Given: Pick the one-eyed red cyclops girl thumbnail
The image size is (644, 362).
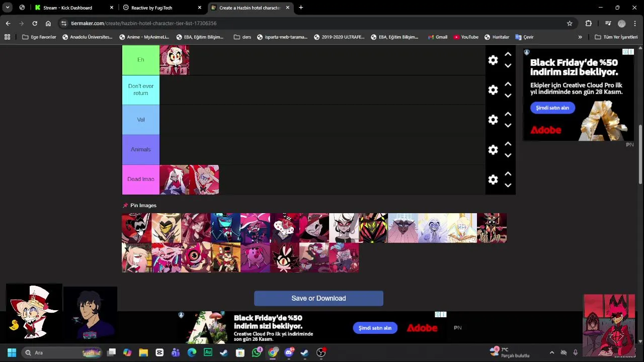Looking at the screenshot, I should click(x=196, y=257).
